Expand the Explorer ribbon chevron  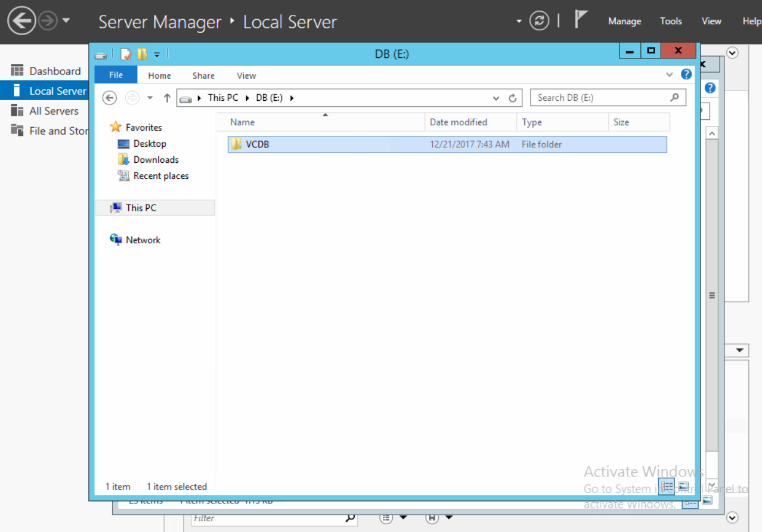669,75
